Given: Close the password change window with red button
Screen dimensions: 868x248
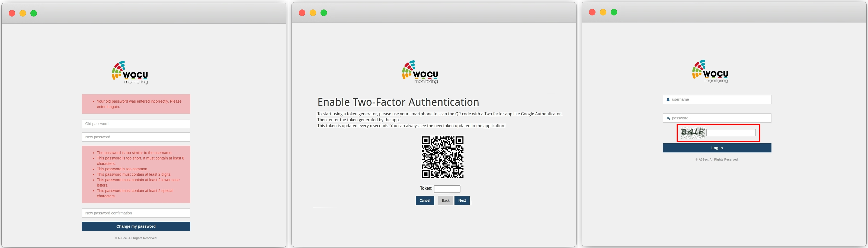Looking at the screenshot, I should click(x=12, y=14).
